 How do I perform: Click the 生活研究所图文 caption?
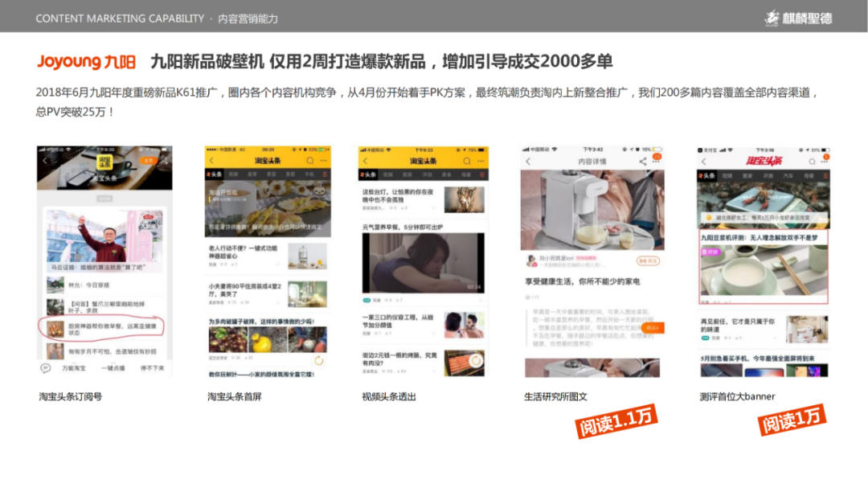point(556,396)
